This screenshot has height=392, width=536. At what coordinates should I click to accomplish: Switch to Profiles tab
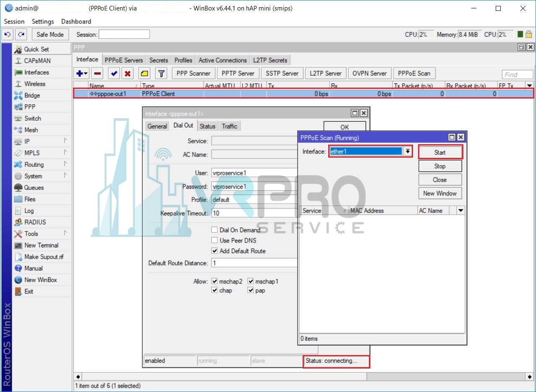183,60
